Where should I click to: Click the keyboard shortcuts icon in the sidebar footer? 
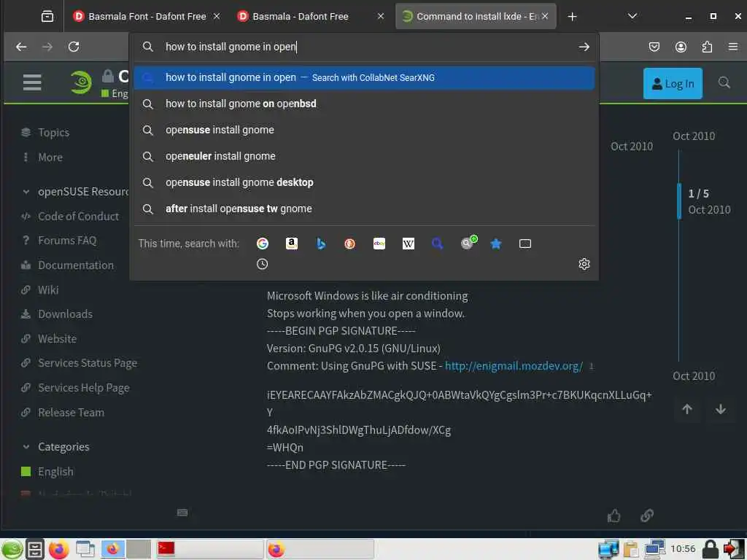182,513
